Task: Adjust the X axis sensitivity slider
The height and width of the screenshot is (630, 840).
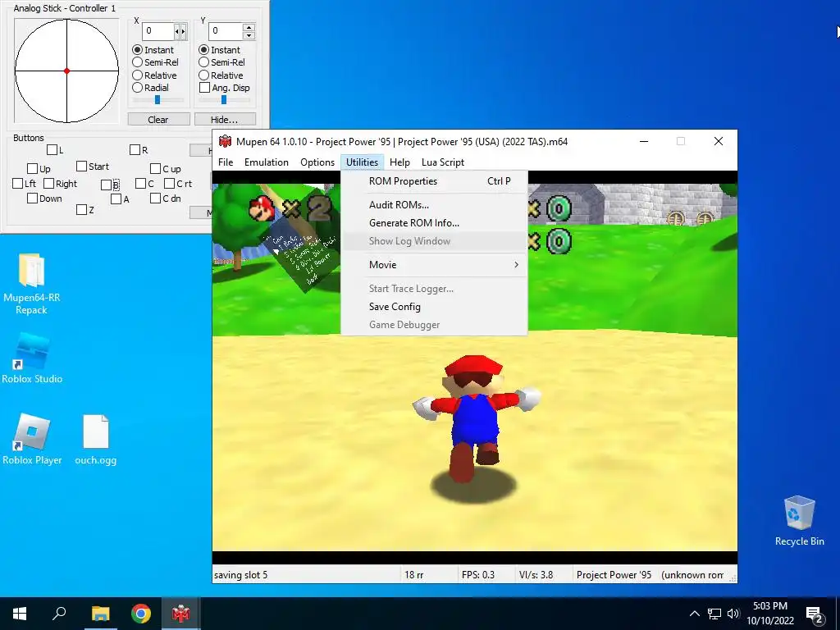Action: click(157, 99)
